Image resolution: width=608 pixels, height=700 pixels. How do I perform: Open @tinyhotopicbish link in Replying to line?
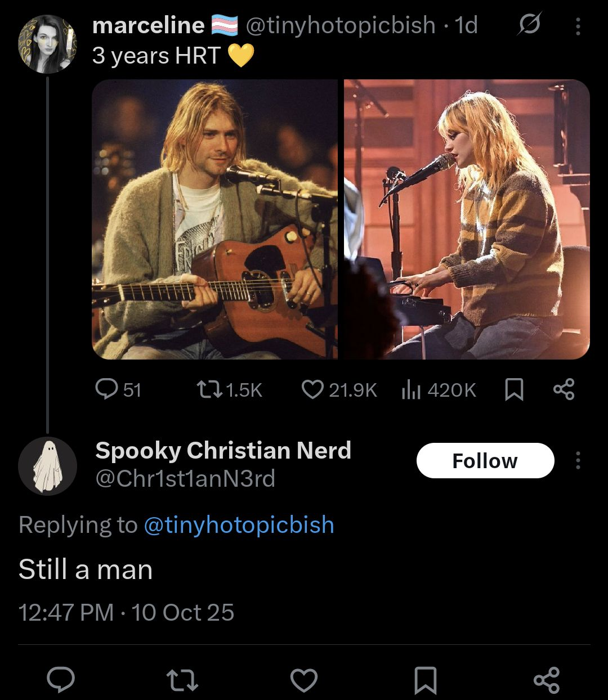239,525
